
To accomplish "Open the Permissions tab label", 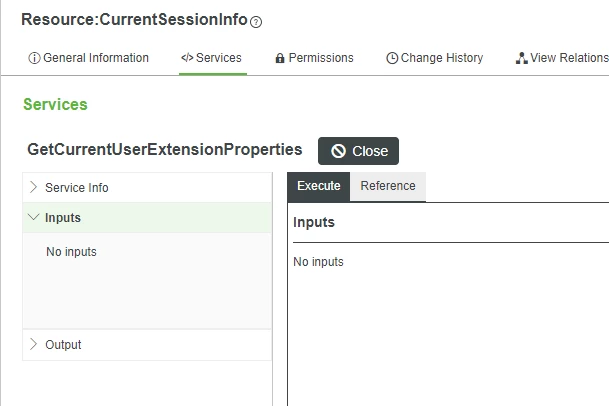I will (x=321, y=58).
